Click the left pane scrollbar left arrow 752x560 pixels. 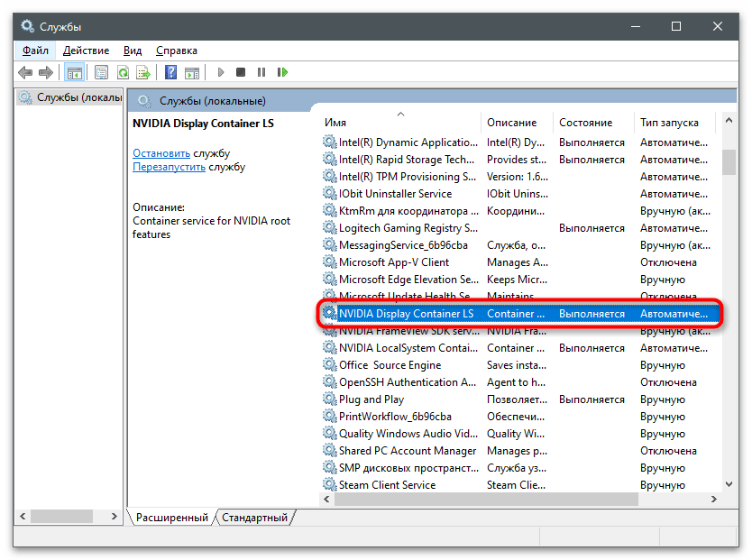23,516
